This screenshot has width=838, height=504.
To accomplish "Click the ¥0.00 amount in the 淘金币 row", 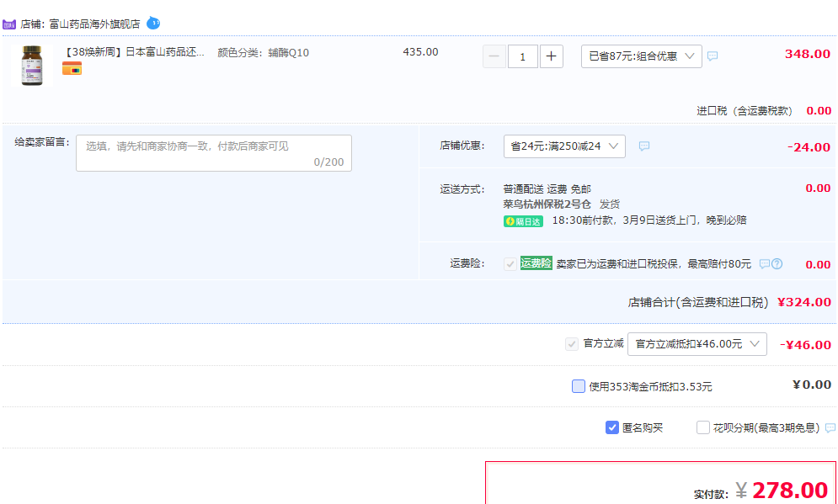I will (x=812, y=385).
